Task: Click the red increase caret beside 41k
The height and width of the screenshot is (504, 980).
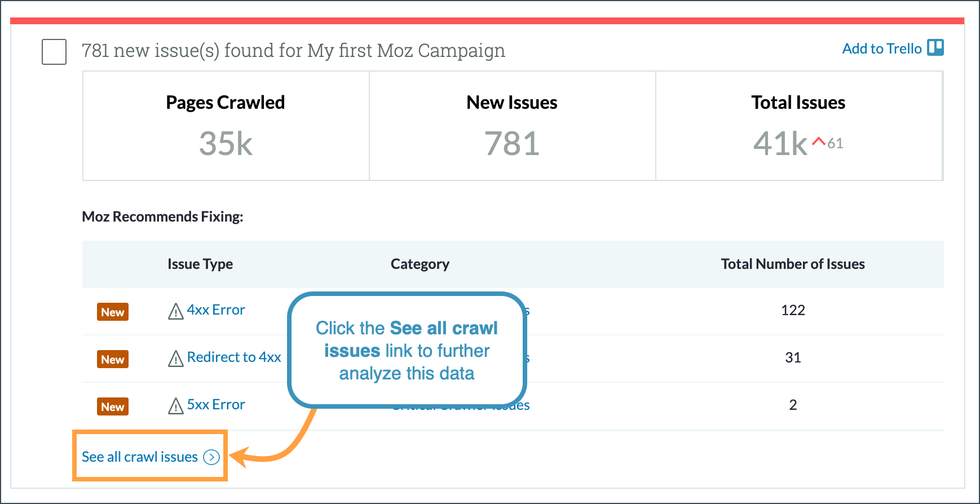Action: pos(818,142)
